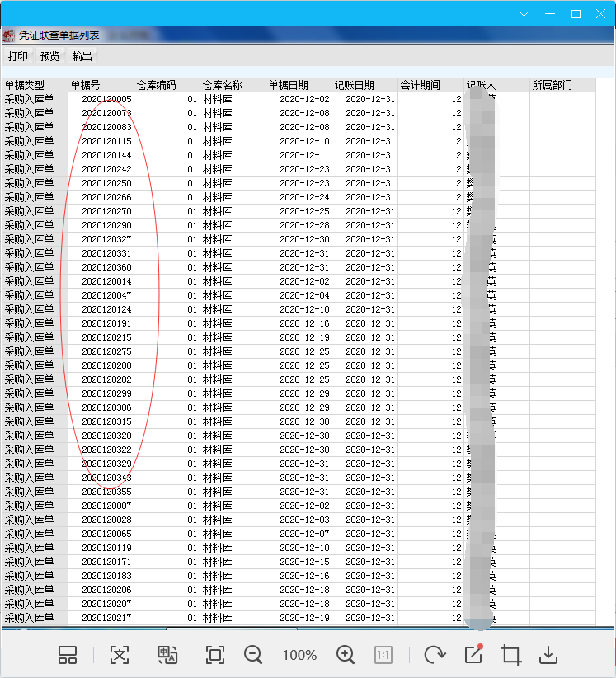The width and height of the screenshot is (616, 678).
Task: Select document number 2020120329
Action: pyautogui.click(x=106, y=464)
